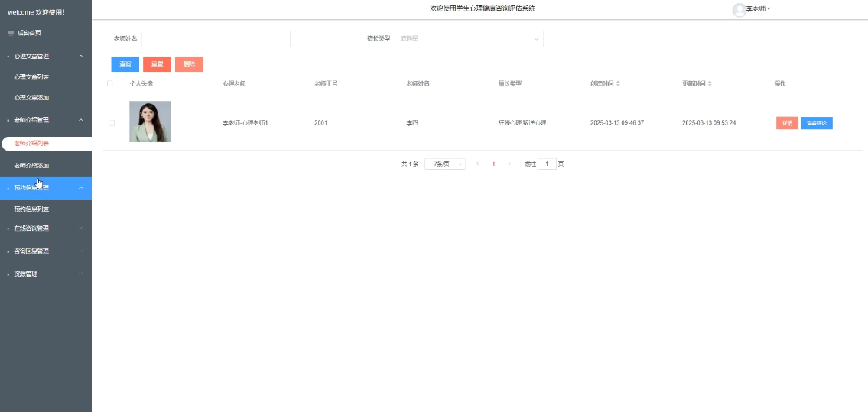Click the user avatar icon in header
The width and height of the screenshot is (868, 412).
pos(739,9)
